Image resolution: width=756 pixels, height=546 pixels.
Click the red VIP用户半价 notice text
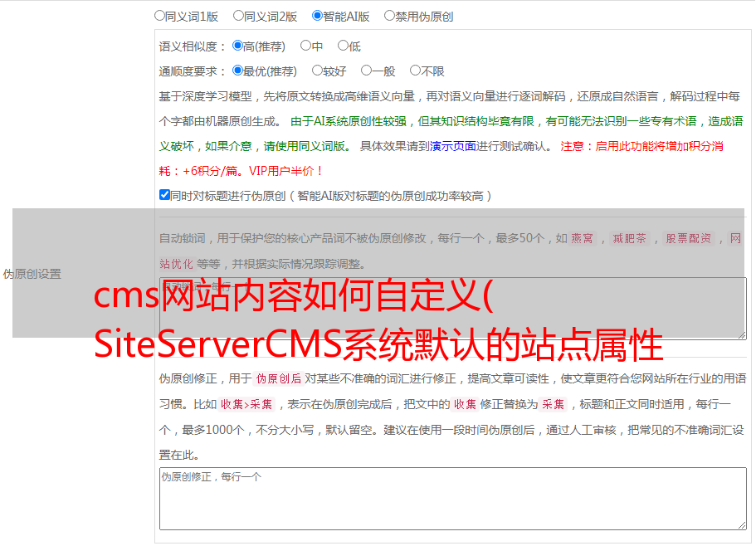click(285, 171)
